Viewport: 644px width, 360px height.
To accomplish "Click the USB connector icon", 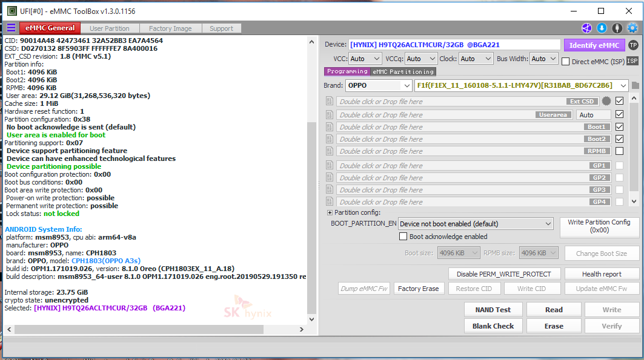I will (617, 28).
